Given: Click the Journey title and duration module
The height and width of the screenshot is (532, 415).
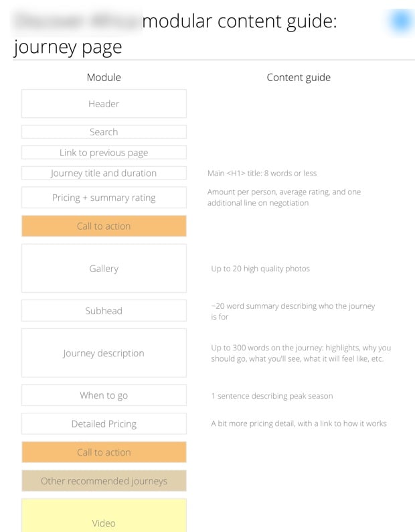Looking at the screenshot, I should 104,173.
